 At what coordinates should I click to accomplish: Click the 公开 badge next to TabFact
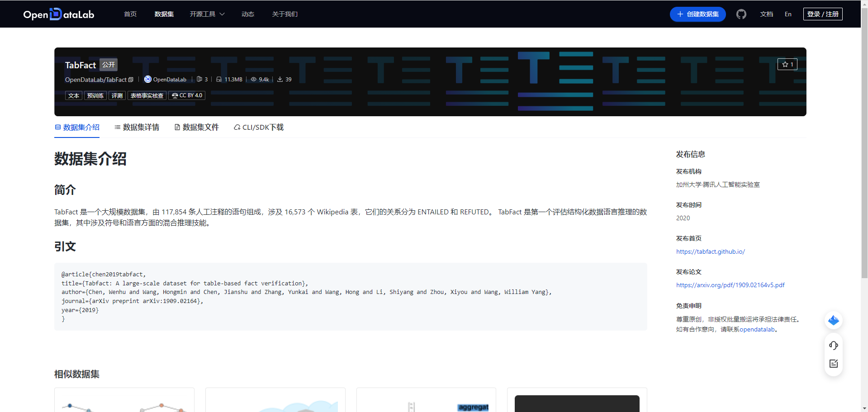coord(109,65)
